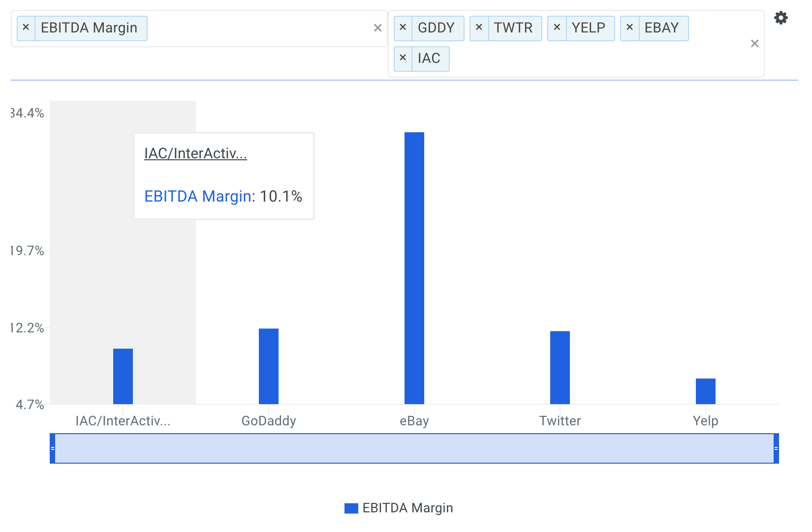The height and width of the screenshot is (532, 812).
Task: Click the GDDY tag label
Action: (x=437, y=28)
